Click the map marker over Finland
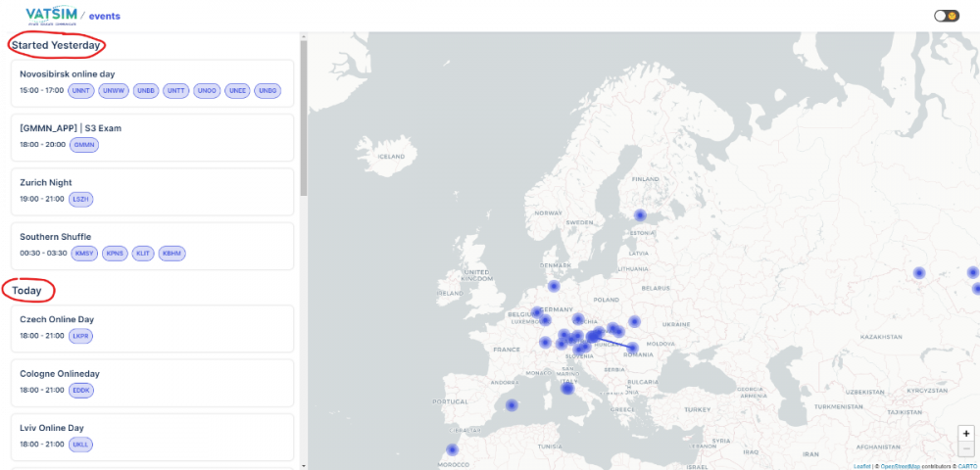Viewport: 980px width, 470px height. coord(640,215)
